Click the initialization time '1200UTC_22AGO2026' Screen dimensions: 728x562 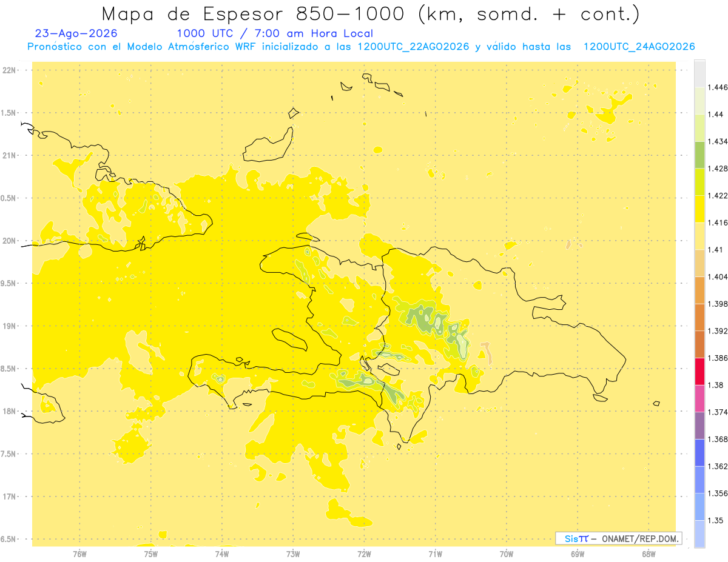(x=414, y=47)
